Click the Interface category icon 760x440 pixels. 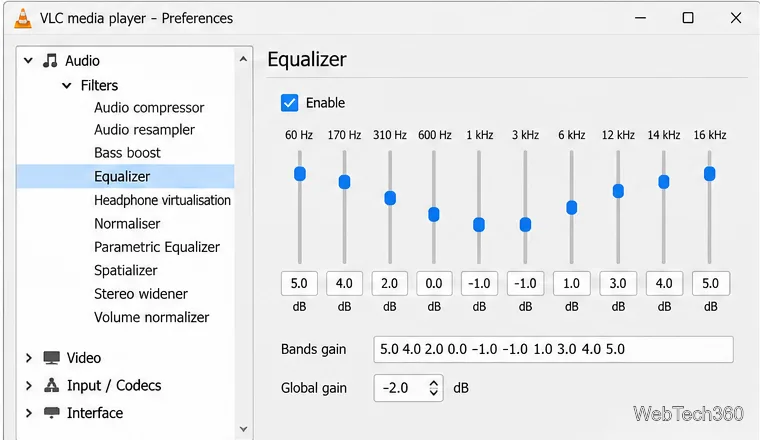(51, 412)
